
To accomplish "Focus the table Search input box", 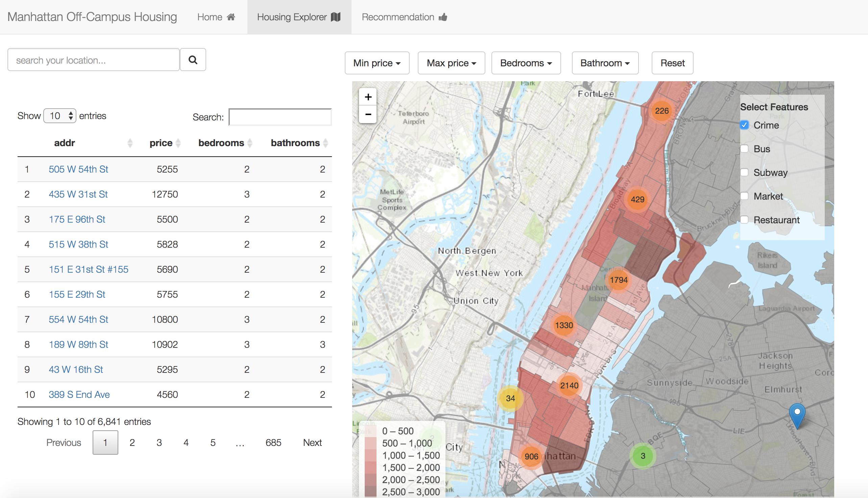I will (x=280, y=117).
